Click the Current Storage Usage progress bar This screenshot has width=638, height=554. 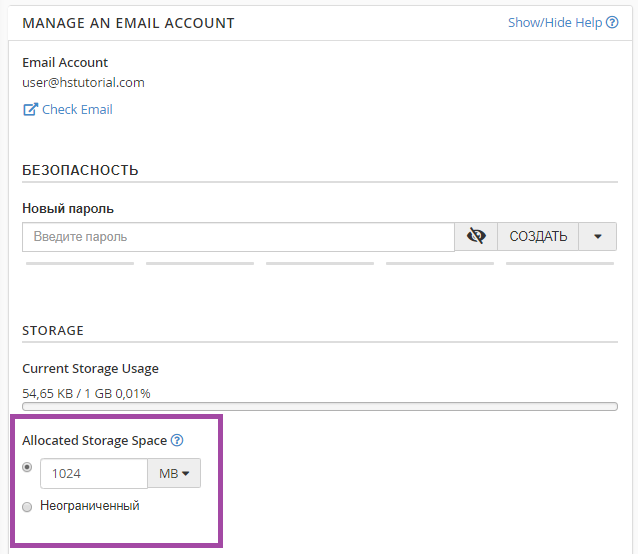tap(320, 406)
